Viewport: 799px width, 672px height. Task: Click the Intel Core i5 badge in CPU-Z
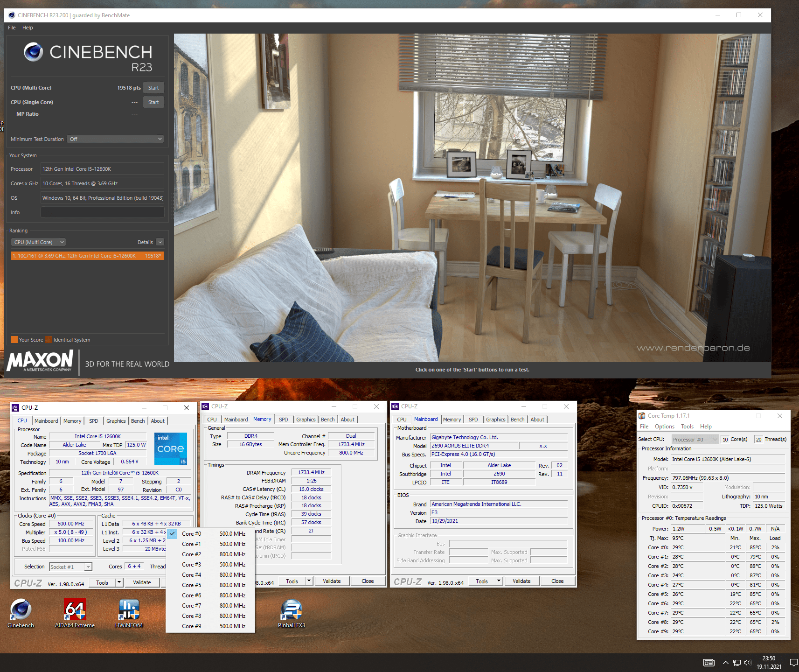click(171, 448)
